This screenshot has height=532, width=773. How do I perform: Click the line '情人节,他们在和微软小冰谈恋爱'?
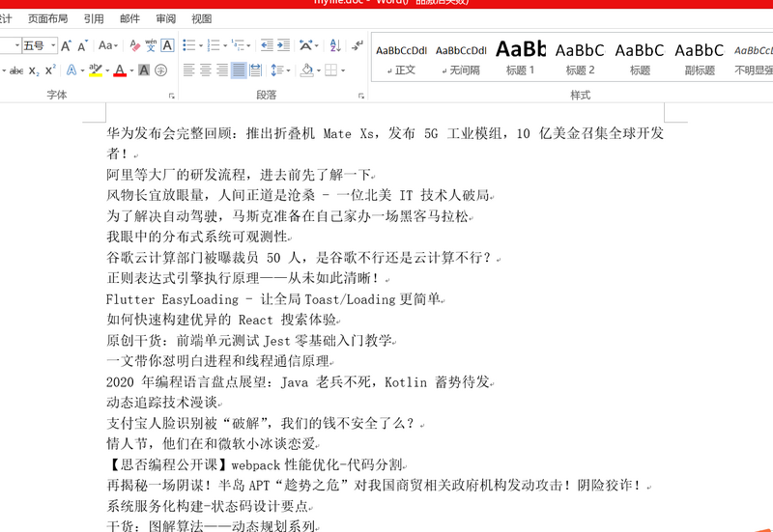[x=211, y=444]
